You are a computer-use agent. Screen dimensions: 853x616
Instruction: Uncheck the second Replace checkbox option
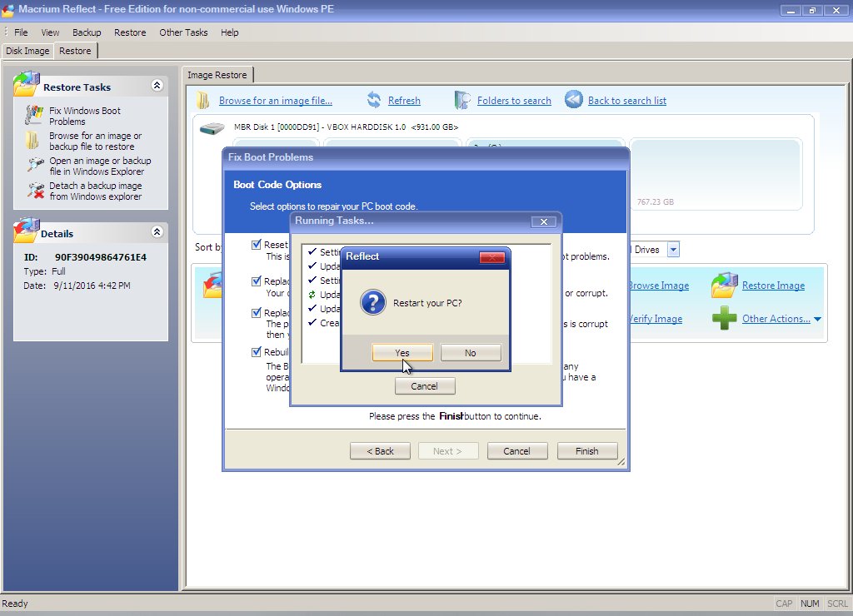pyautogui.click(x=257, y=313)
